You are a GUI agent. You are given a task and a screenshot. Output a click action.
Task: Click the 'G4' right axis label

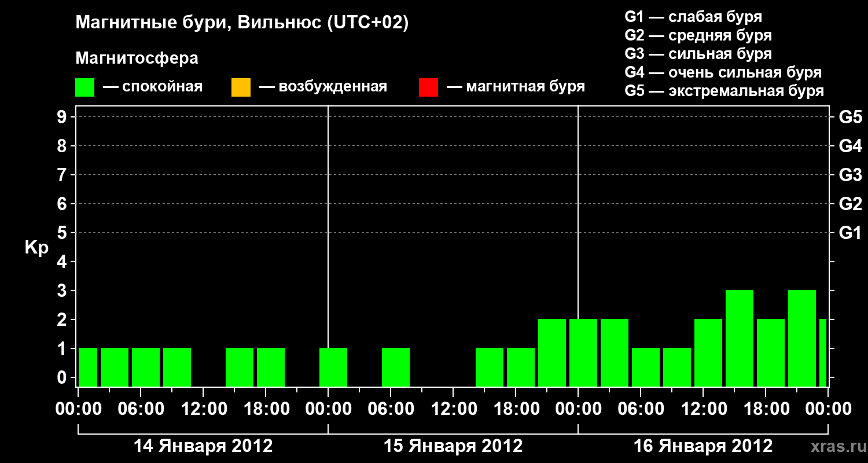[851, 146]
